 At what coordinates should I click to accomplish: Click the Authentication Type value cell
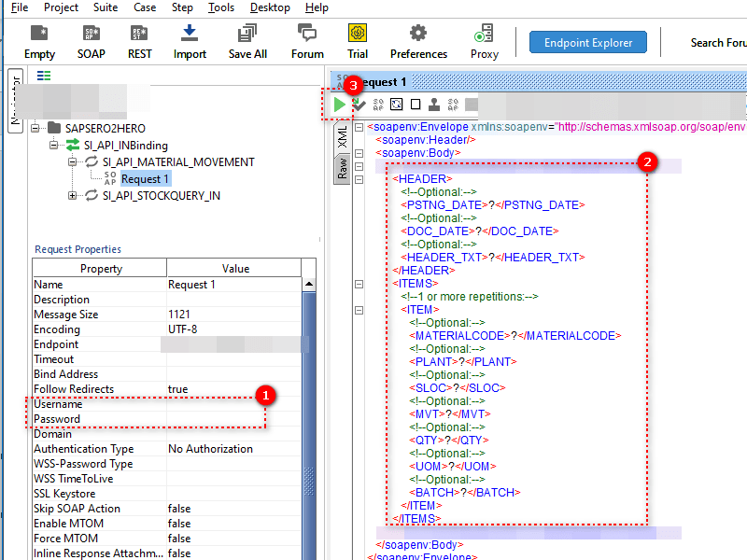(233, 449)
